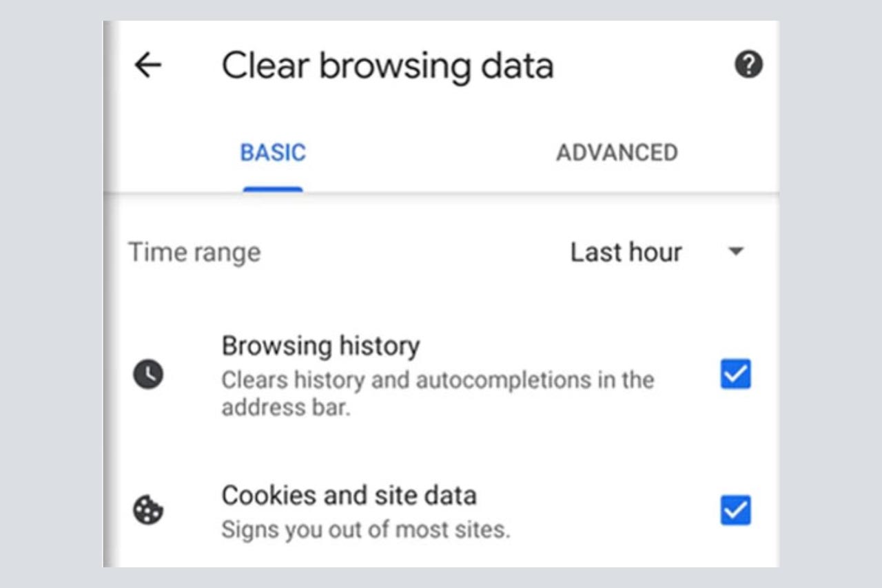
Task: Click the Signs you out of most sites text
Action: 365,530
